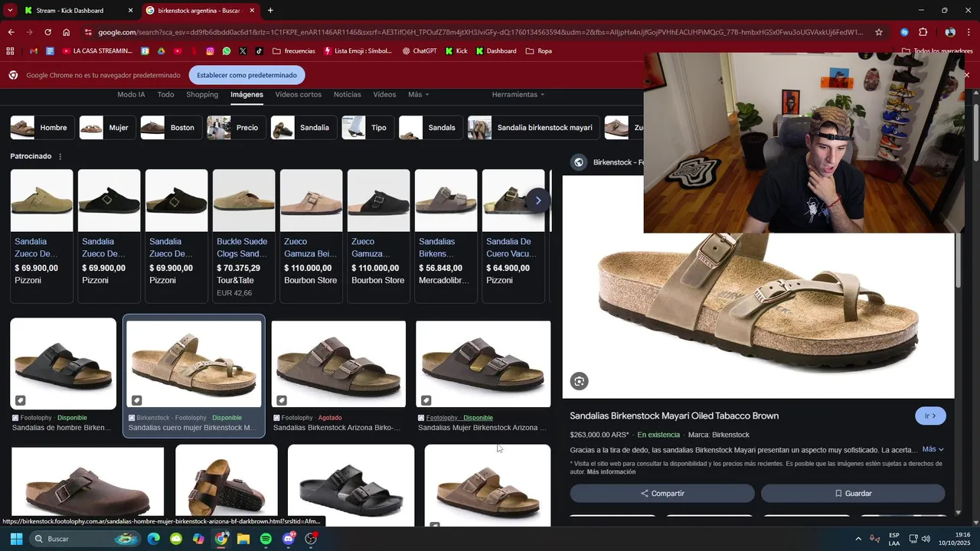Open the Kick bookmark
980x551 pixels.
point(456,51)
